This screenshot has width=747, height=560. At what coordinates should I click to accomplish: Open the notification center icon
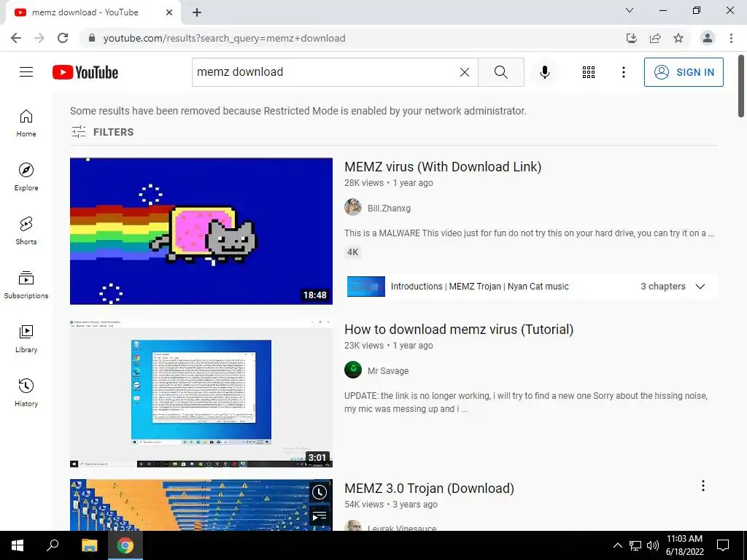tap(723, 545)
